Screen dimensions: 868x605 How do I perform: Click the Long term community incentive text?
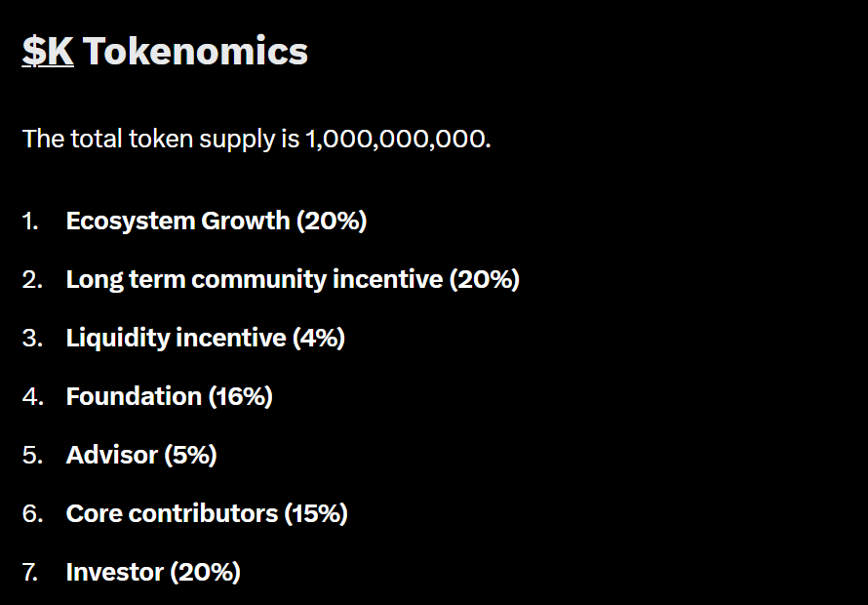(x=254, y=279)
